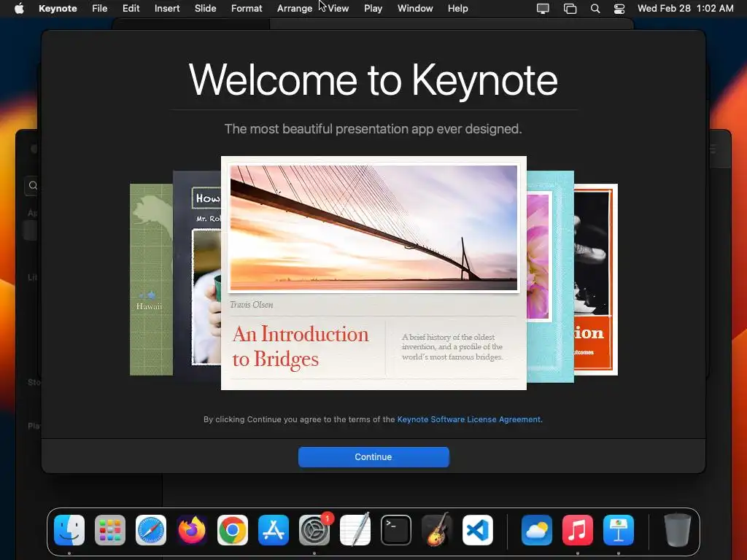This screenshot has width=747, height=560.
Task: Open GarageBand from the Dock
Action: point(437,530)
